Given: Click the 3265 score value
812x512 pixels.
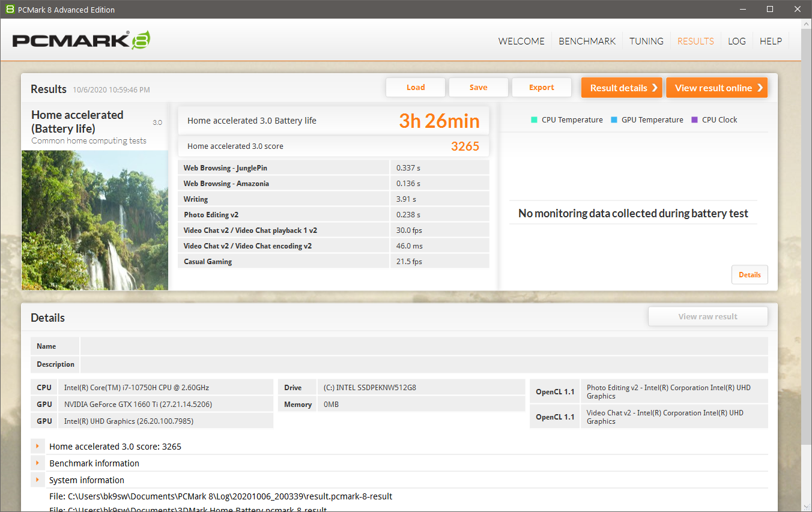Looking at the screenshot, I should [465, 146].
